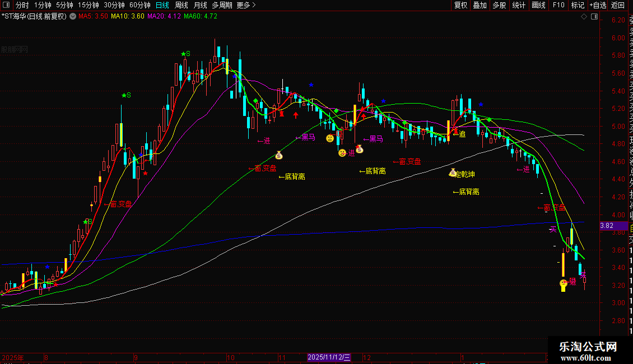The image size is (633, 364).
Task: Click the first red 窗.变盘 label in August
Action: coord(118,204)
